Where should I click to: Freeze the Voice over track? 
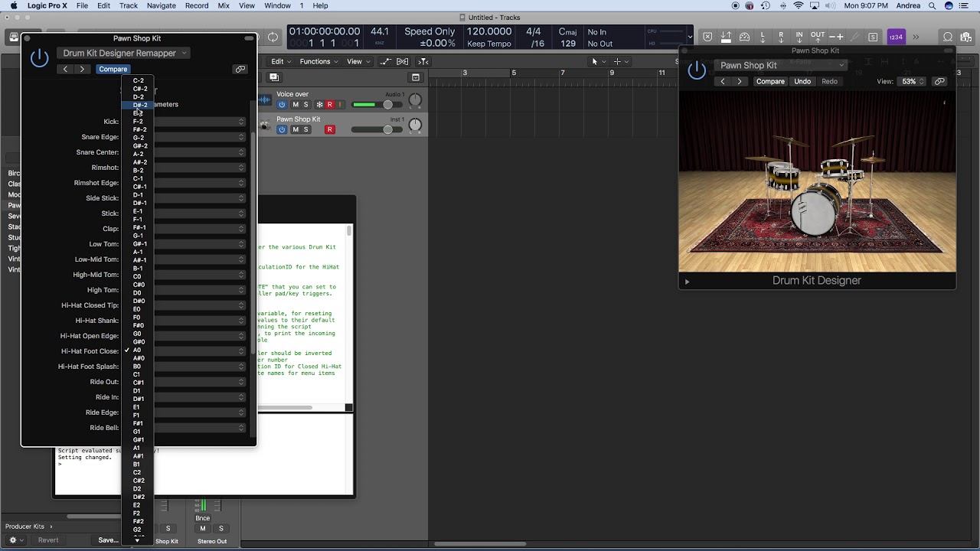coord(319,105)
